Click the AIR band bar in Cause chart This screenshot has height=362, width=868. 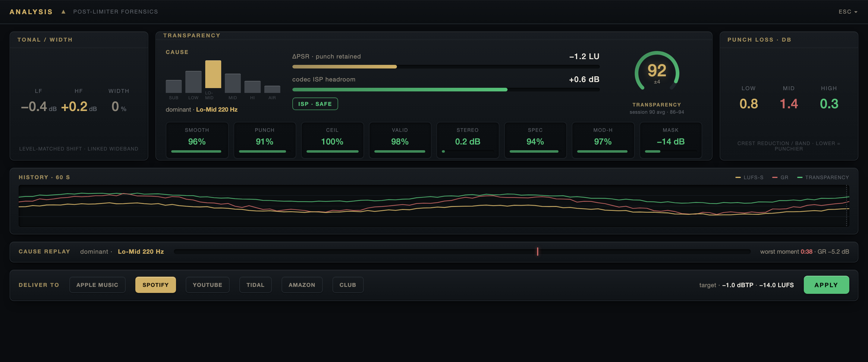click(x=272, y=89)
